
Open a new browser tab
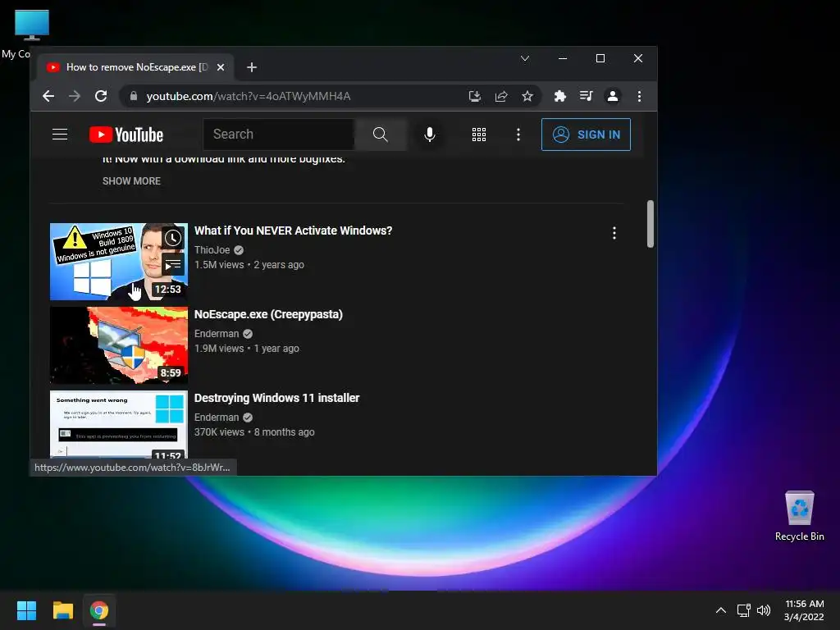tap(252, 67)
